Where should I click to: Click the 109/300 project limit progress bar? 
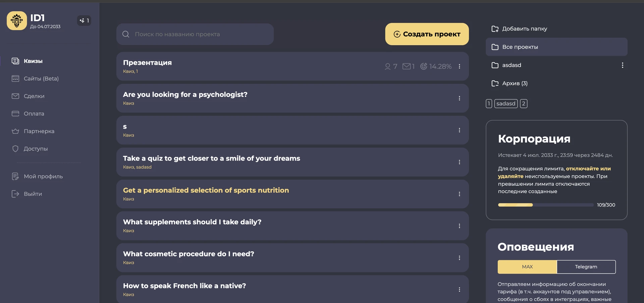click(546, 205)
